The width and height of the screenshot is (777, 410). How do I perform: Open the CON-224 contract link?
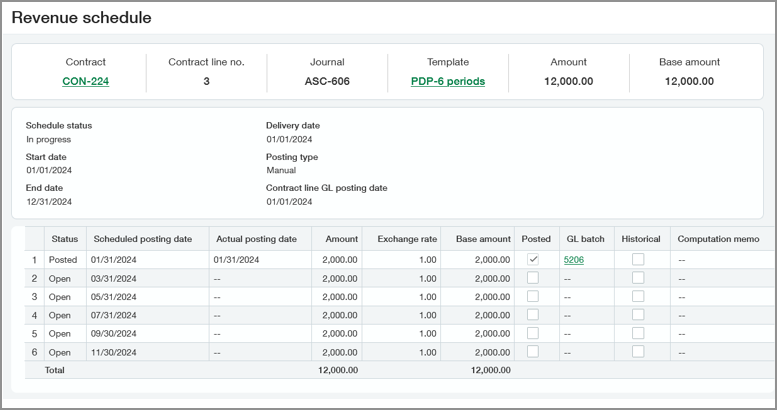pos(85,82)
